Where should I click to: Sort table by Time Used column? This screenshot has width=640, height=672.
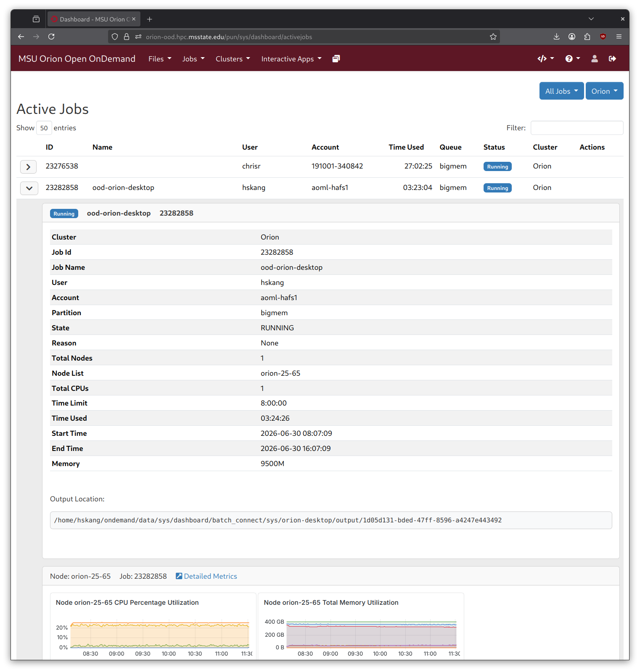[x=406, y=147]
